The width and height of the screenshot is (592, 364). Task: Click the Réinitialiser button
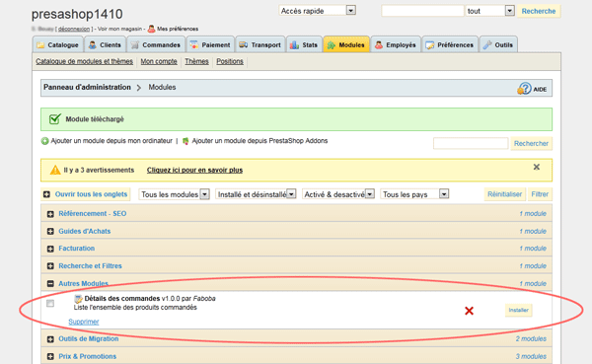click(x=504, y=194)
